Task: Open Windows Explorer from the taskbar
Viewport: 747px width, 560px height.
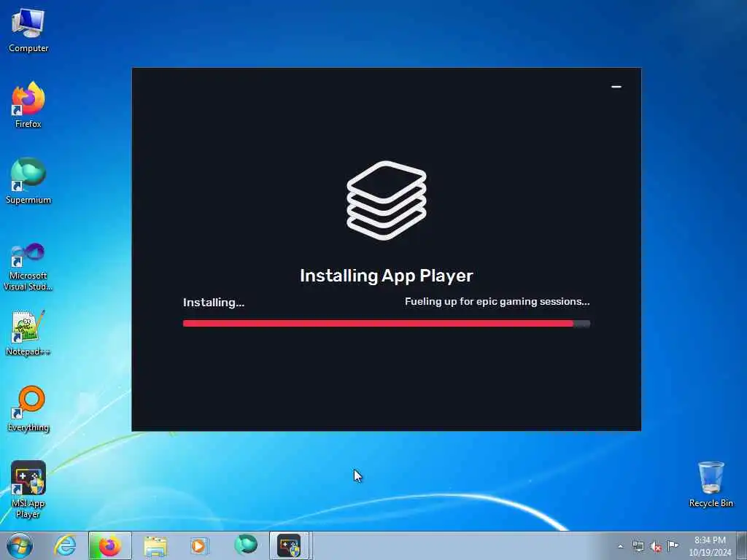Action: 155,545
